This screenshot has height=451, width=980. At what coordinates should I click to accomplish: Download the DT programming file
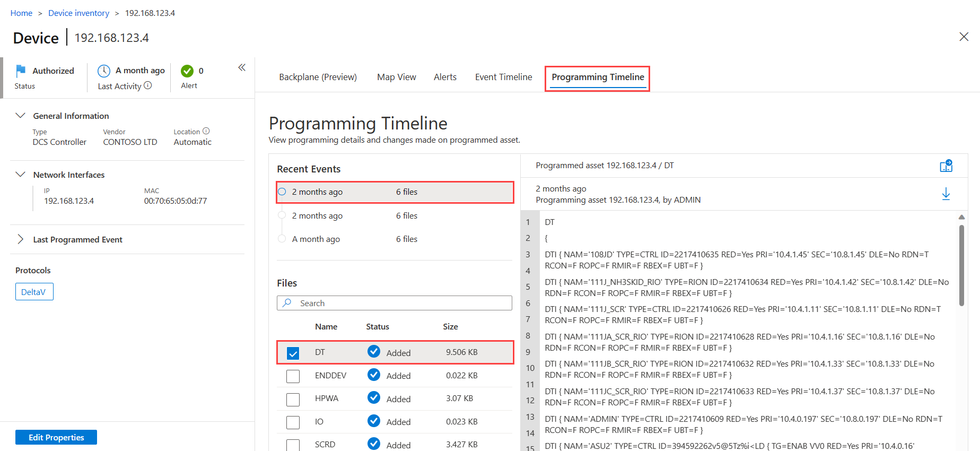tap(946, 194)
